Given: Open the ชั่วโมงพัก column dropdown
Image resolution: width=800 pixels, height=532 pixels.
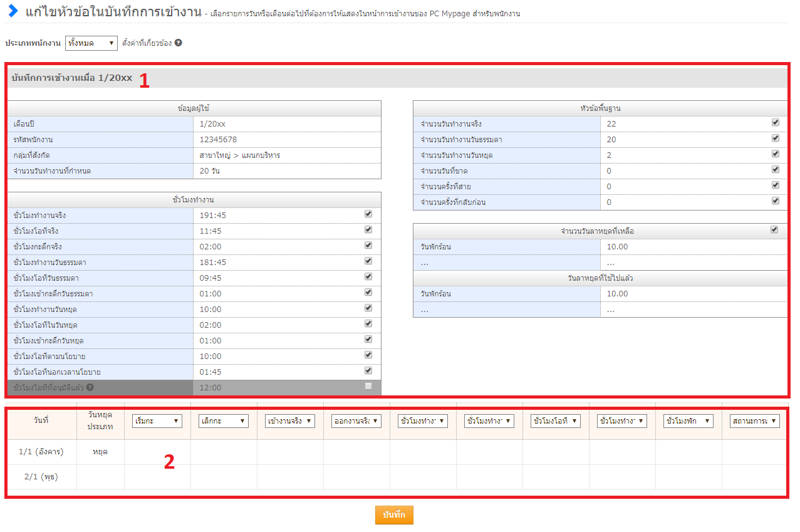Looking at the screenshot, I should 688,421.
